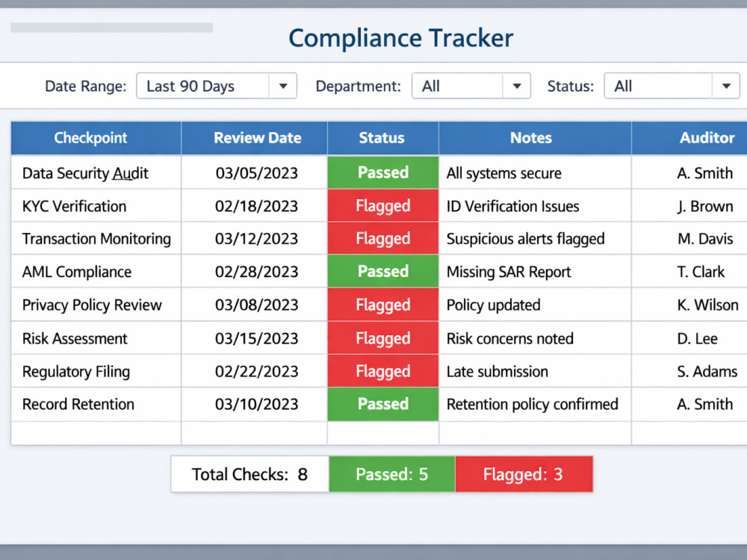The height and width of the screenshot is (560, 747).
Task: Click the Department 'All' value field
Action: [x=457, y=86]
